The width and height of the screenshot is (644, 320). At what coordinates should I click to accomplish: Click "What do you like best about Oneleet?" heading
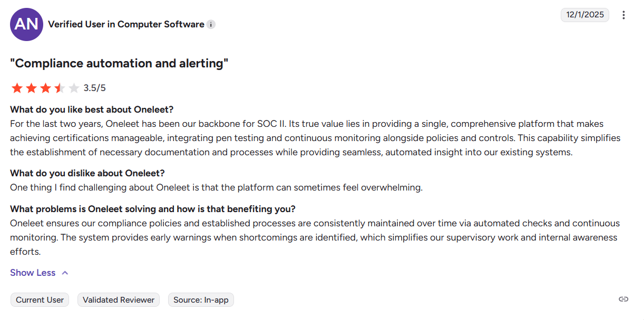tap(92, 109)
